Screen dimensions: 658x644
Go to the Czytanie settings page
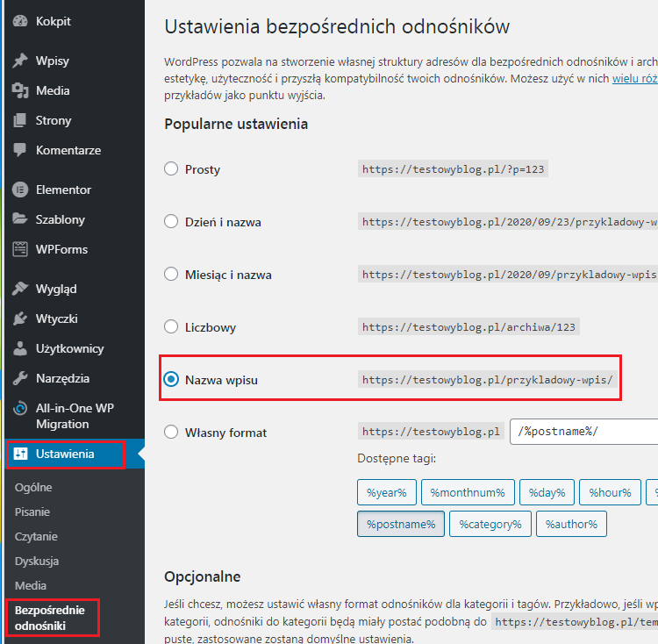point(36,537)
